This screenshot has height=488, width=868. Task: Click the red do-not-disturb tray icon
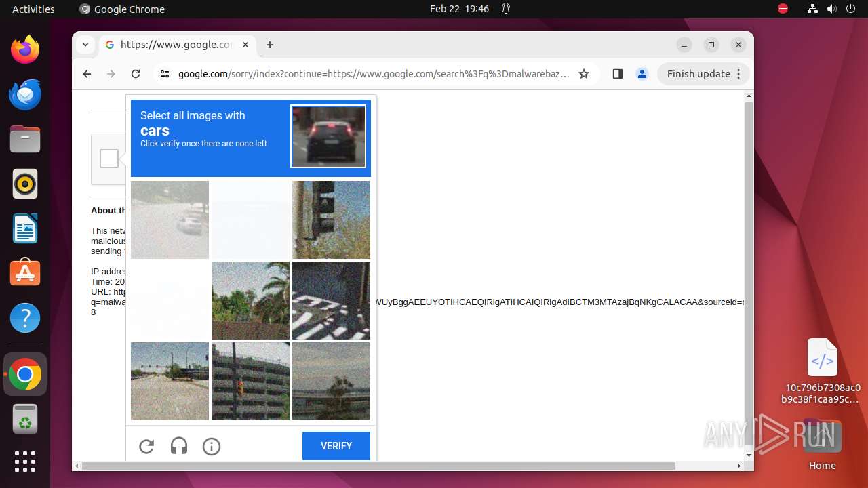click(x=783, y=9)
